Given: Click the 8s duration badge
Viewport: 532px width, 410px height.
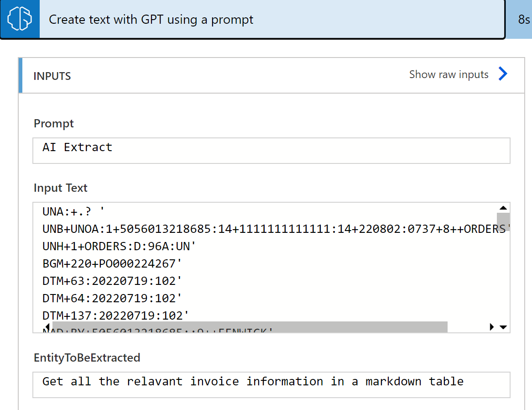Looking at the screenshot, I should tap(523, 20).
